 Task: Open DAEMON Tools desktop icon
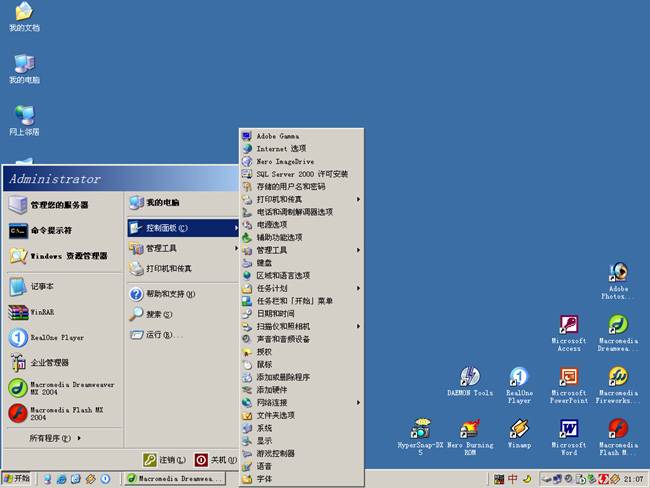tap(469, 377)
